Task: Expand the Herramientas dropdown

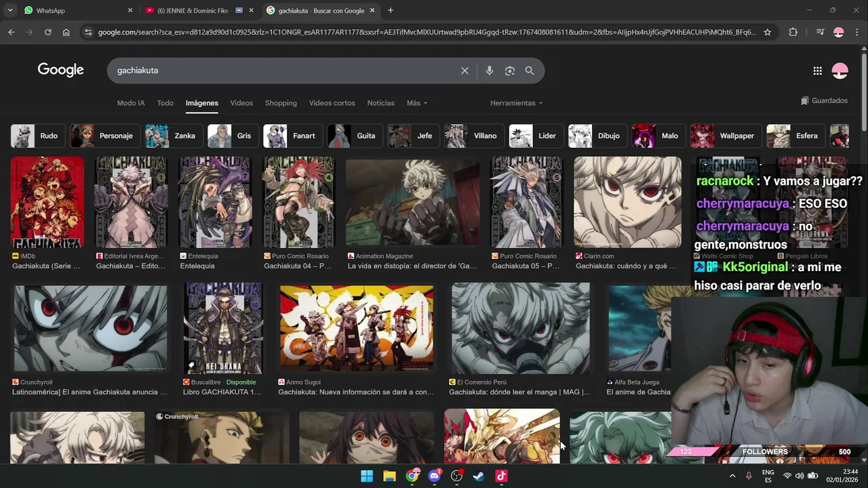Action: coord(516,103)
